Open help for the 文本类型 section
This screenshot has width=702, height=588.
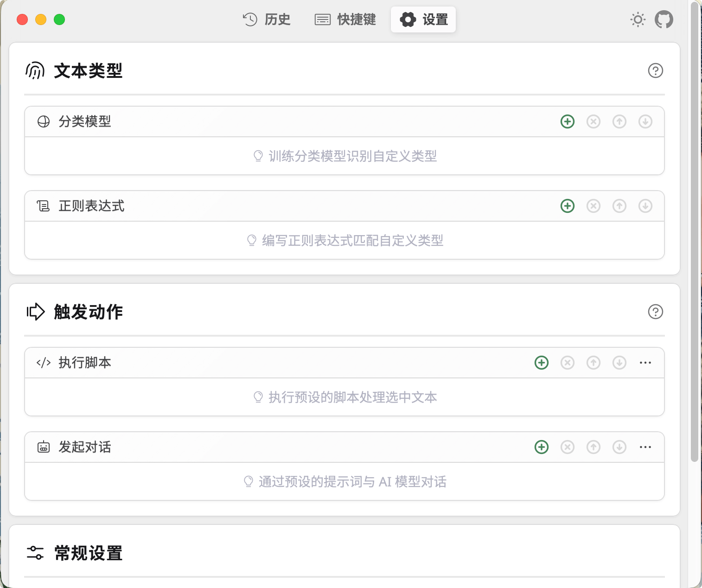coord(656,70)
